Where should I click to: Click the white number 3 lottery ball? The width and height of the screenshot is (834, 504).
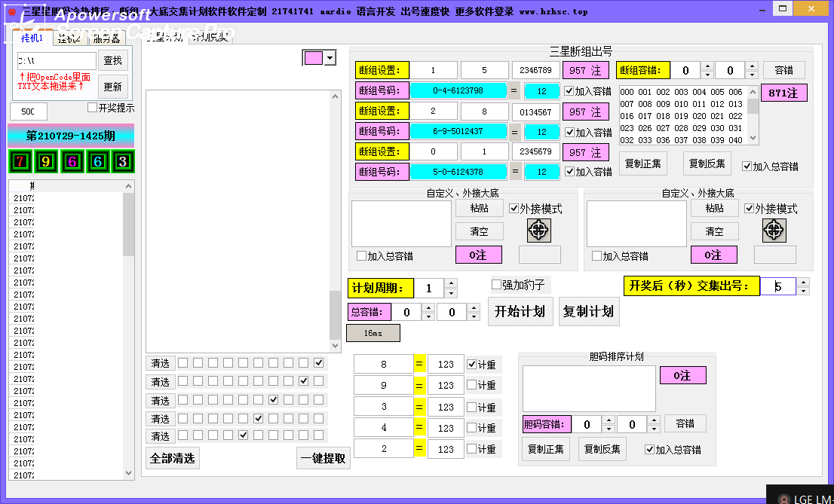[x=123, y=162]
